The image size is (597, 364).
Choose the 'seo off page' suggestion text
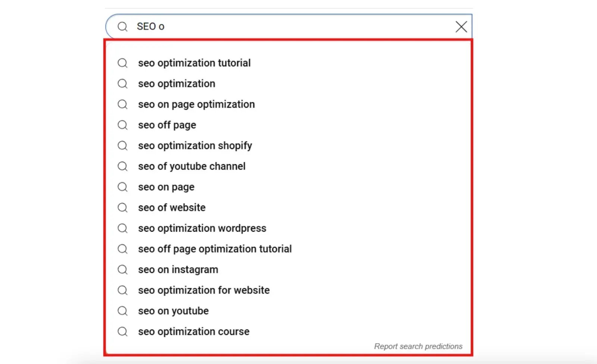coord(167,125)
